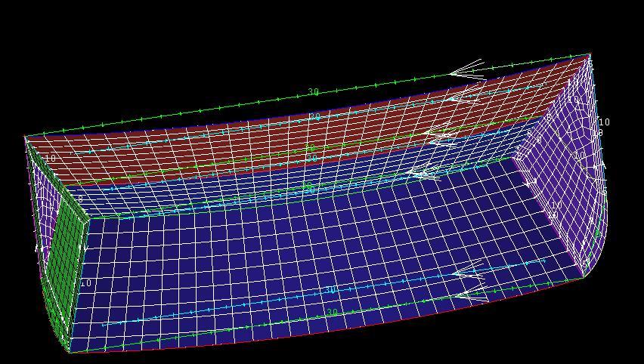Click the white 10 label at upper left

tap(51, 159)
